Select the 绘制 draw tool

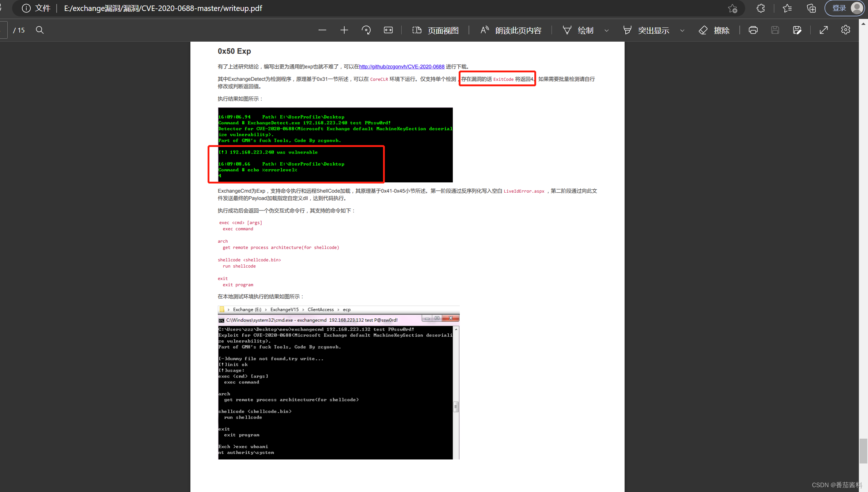pyautogui.click(x=577, y=30)
